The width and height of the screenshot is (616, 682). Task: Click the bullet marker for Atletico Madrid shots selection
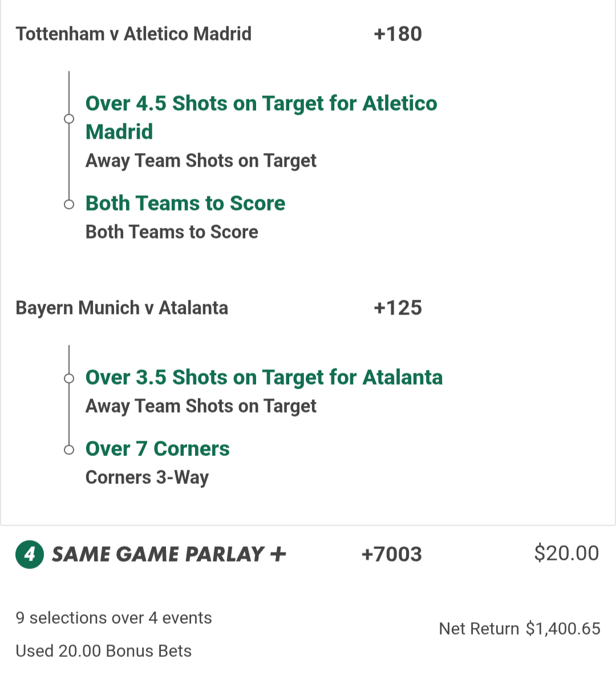pyautogui.click(x=69, y=119)
